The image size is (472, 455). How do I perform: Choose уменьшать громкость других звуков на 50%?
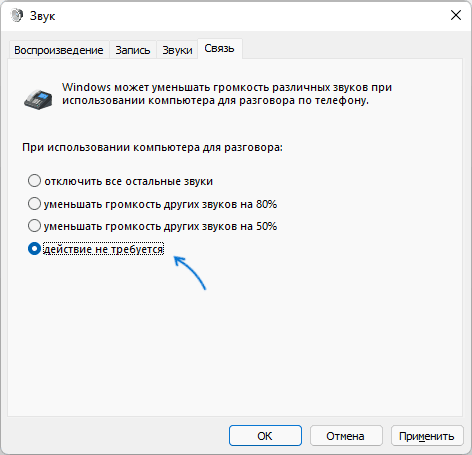pos(153,226)
